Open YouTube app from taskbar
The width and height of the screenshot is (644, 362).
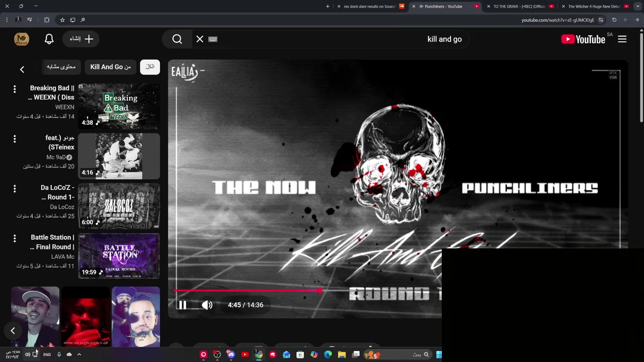[x=245, y=354]
